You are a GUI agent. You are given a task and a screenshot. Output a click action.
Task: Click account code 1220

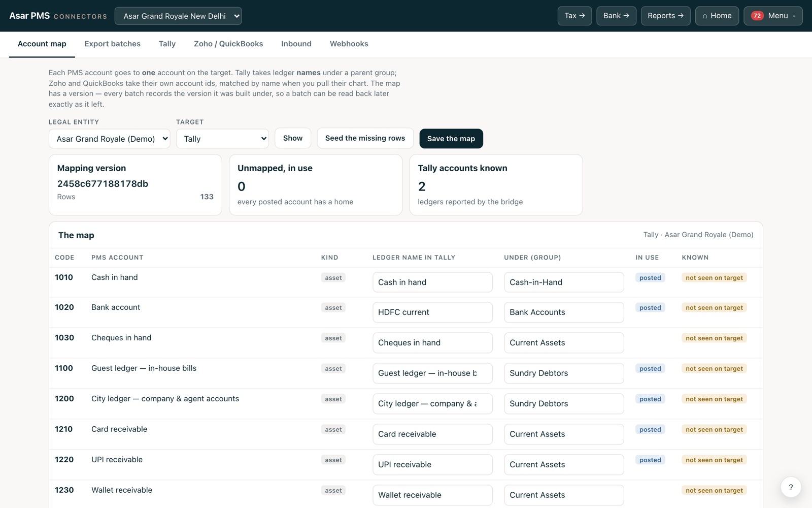(x=64, y=460)
